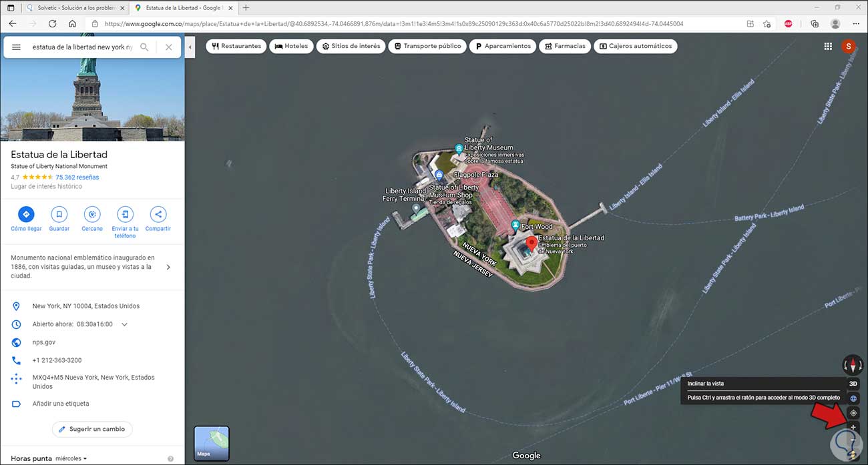This screenshot has width=868, height=465.
Task: Add page to favorites star icon
Action: click(767, 23)
